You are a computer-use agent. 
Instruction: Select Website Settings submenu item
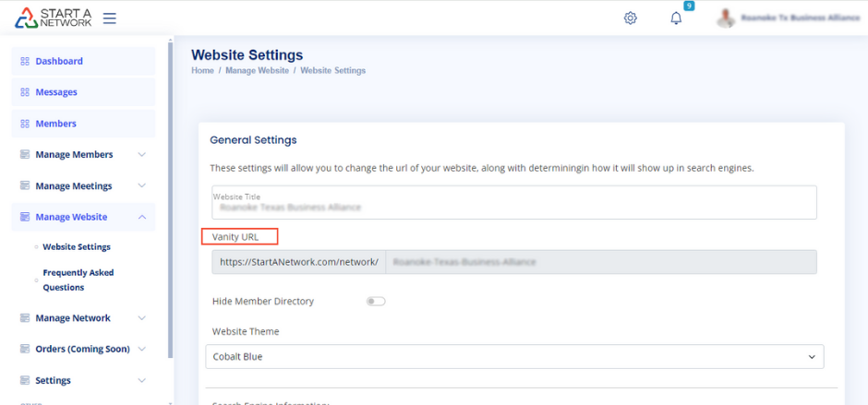[x=77, y=247]
